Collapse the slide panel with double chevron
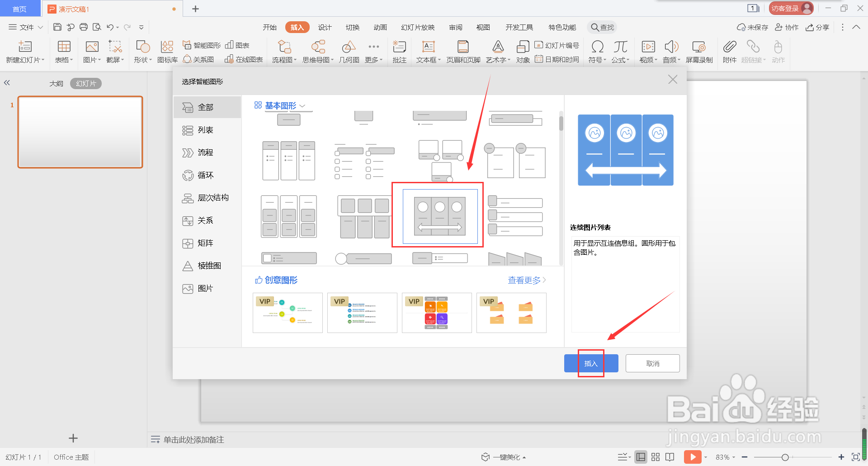The width and height of the screenshot is (868, 466). (7, 83)
